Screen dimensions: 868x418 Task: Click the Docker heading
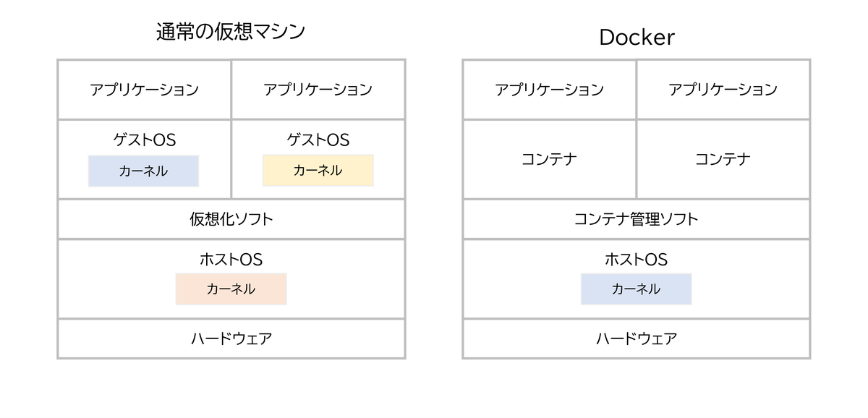tap(637, 38)
